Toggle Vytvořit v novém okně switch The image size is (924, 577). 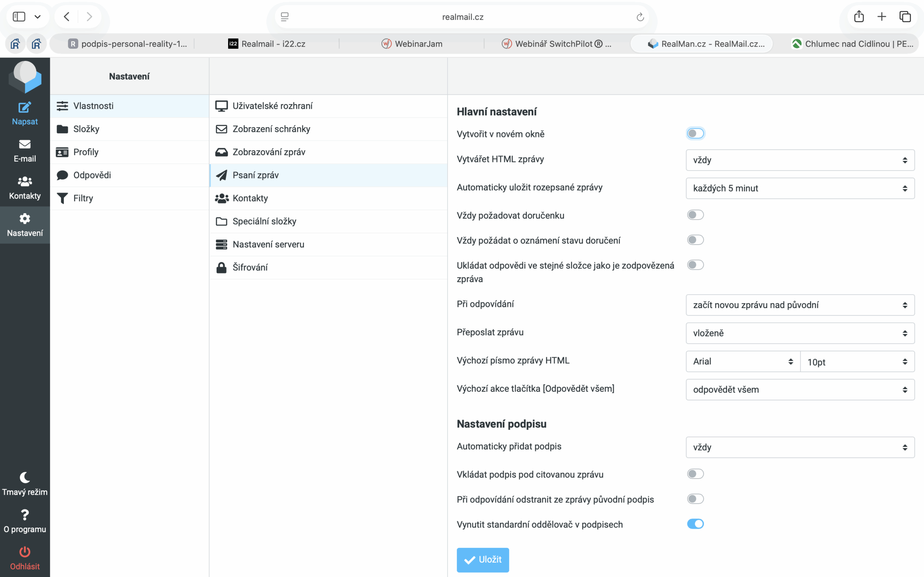pyautogui.click(x=695, y=133)
